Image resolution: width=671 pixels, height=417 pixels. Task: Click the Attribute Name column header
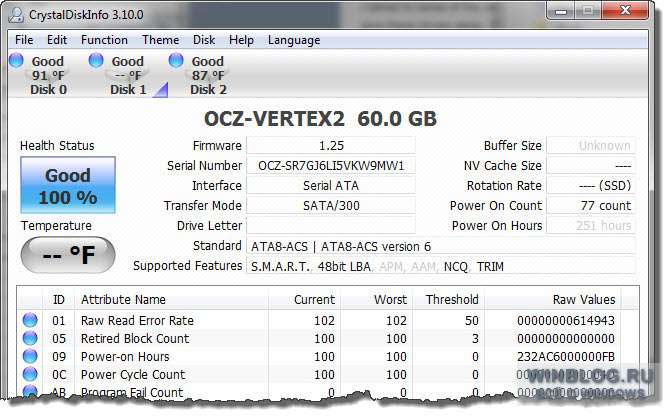(172, 299)
